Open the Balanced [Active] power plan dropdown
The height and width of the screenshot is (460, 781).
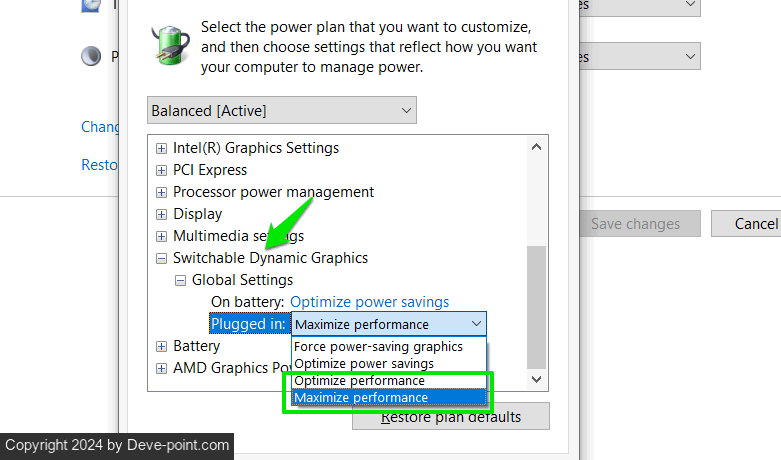click(282, 110)
